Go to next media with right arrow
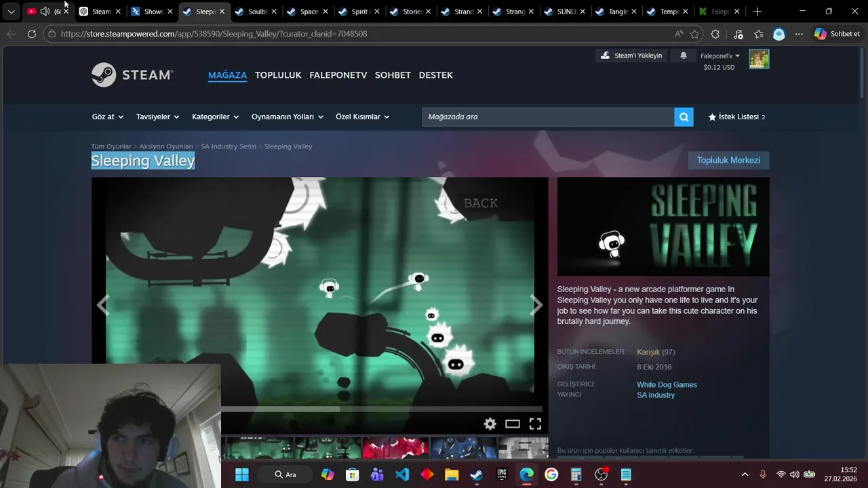The image size is (868, 488). [536, 305]
